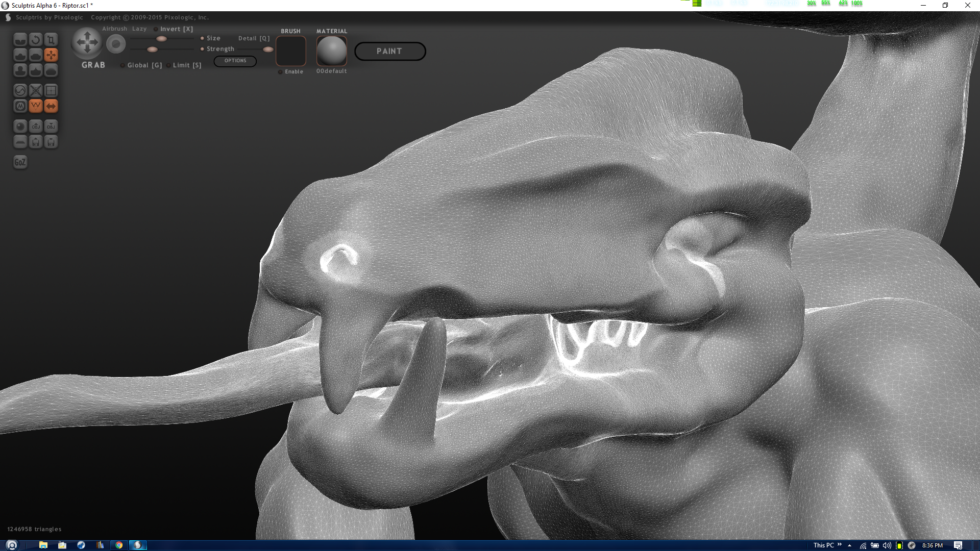Viewport: 980px width, 551px height.
Task: Click the PAINT button
Action: click(x=389, y=51)
